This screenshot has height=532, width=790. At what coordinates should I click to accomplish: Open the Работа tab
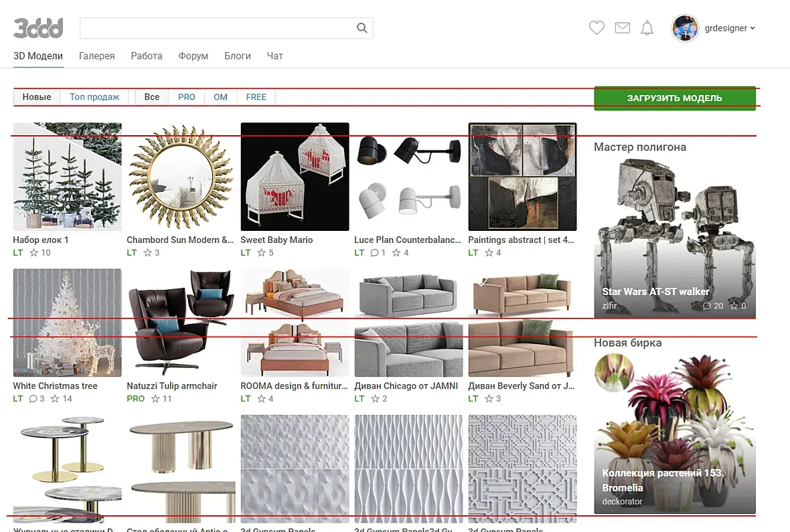tap(147, 56)
